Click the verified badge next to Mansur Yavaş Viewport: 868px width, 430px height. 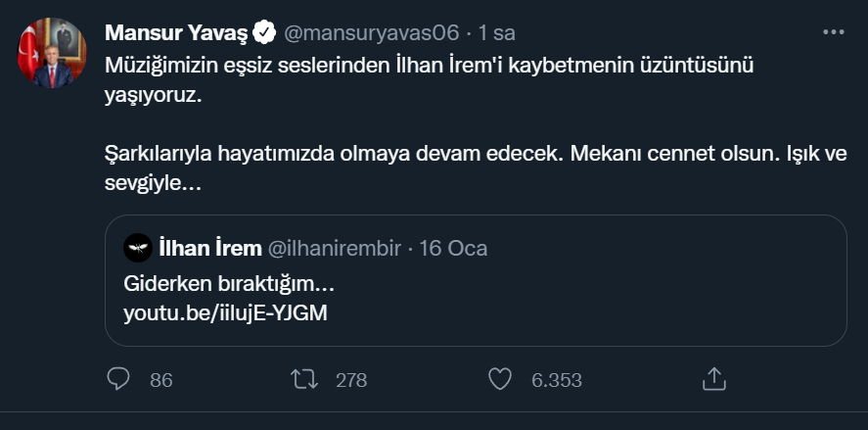click(x=264, y=32)
